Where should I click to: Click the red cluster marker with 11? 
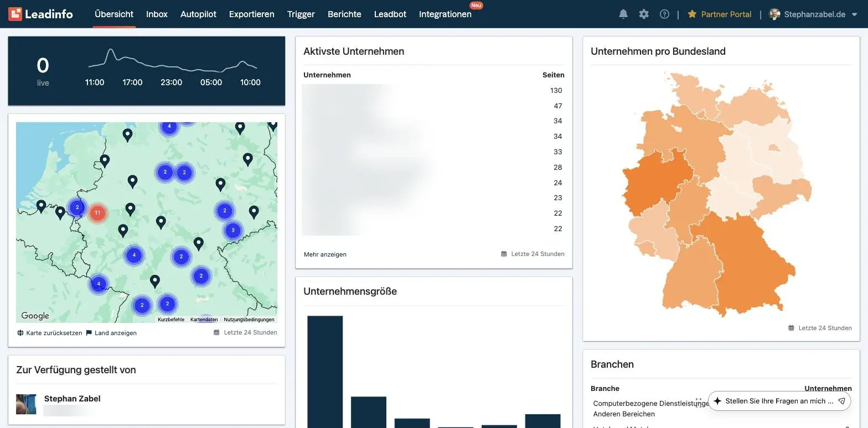tap(97, 213)
